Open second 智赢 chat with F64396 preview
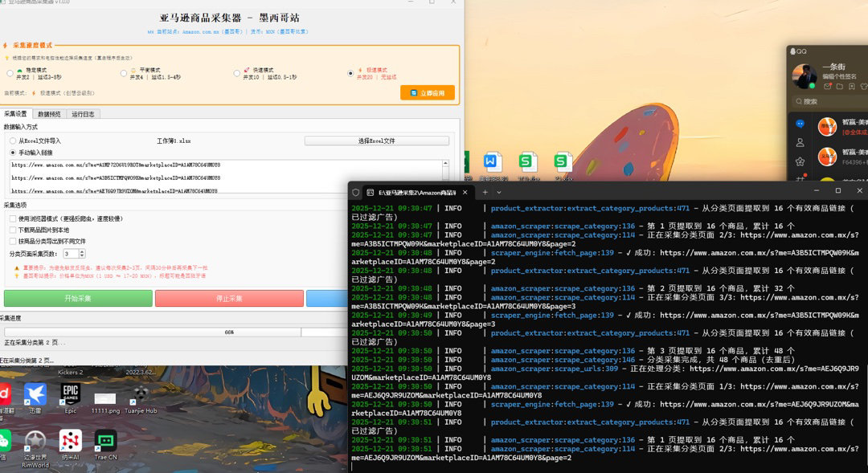Viewport: 868px width, 473px height. [x=842, y=157]
